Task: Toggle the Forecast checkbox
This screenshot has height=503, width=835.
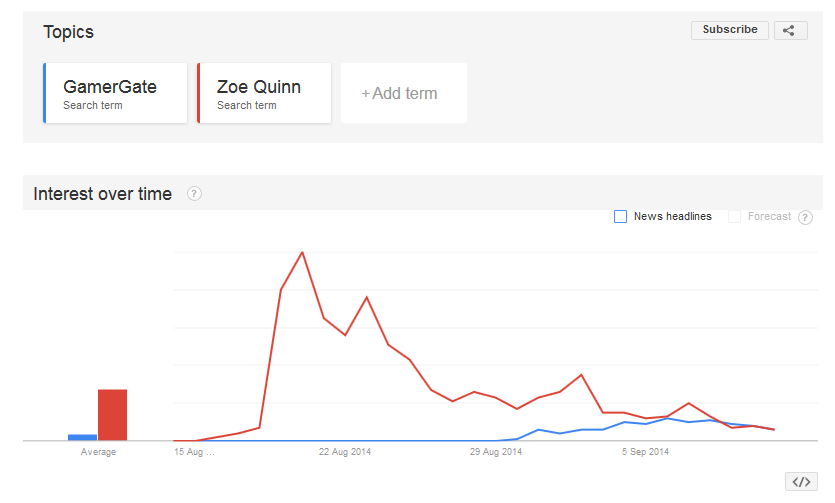Action: pyautogui.click(x=735, y=216)
